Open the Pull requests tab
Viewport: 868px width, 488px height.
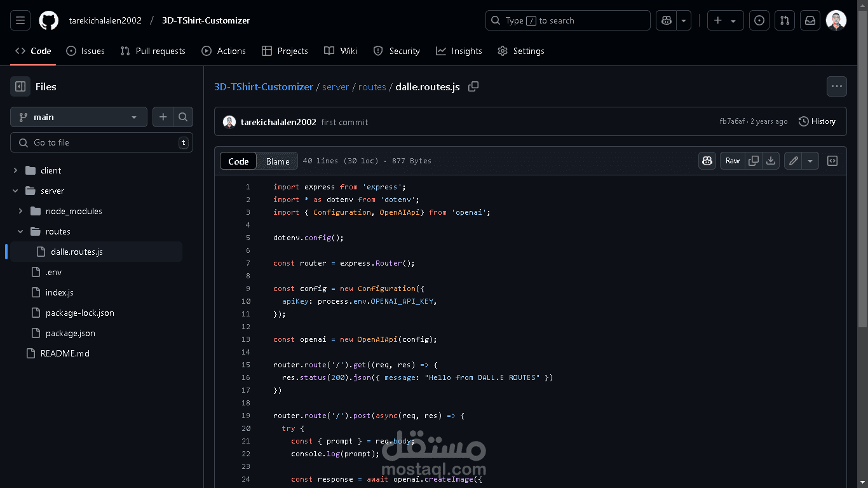153,51
